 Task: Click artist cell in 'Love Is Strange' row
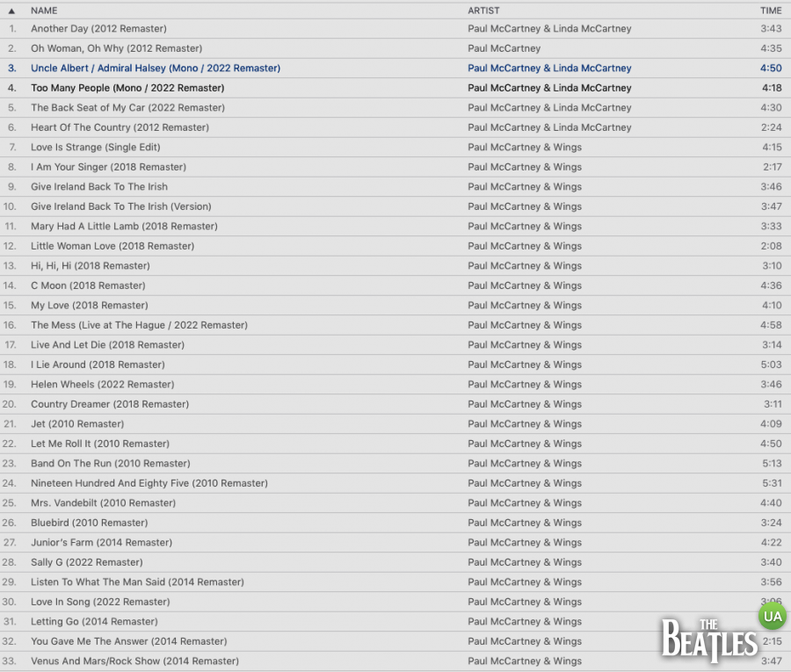(x=525, y=148)
